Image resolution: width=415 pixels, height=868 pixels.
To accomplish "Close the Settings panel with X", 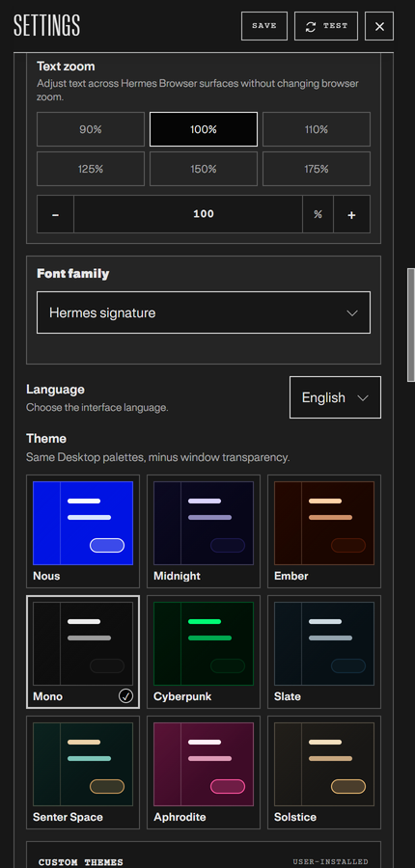I will point(379,26).
